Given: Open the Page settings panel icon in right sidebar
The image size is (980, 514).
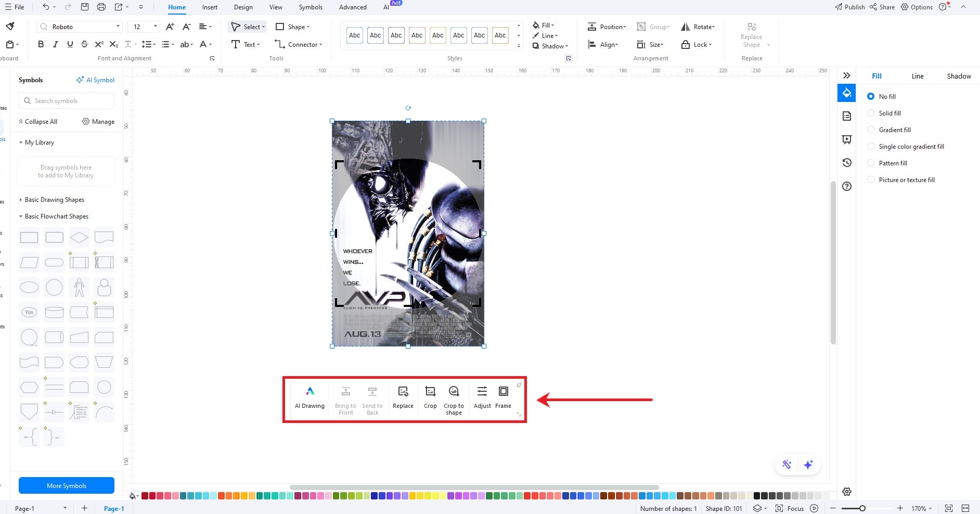Looking at the screenshot, I should [847, 116].
